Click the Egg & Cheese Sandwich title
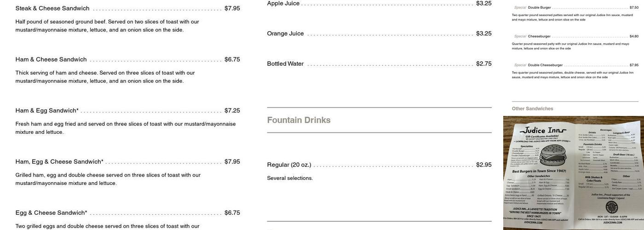The image size is (644, 230). click(x=51, y=213)
